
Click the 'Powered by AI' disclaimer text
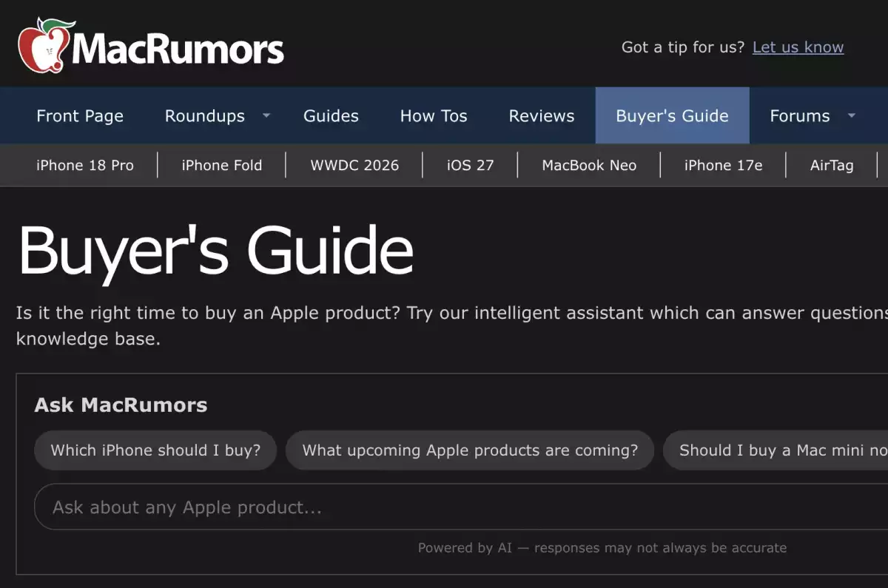pos(602,548)
